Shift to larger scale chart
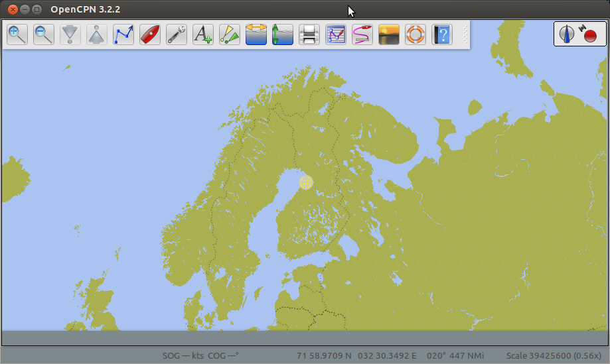Screen dimensions: 610x364 point(70,34)
